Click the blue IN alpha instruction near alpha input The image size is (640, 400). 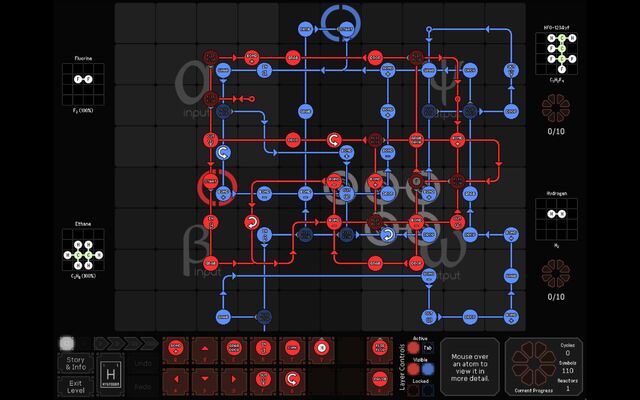(x=264, y=70)
